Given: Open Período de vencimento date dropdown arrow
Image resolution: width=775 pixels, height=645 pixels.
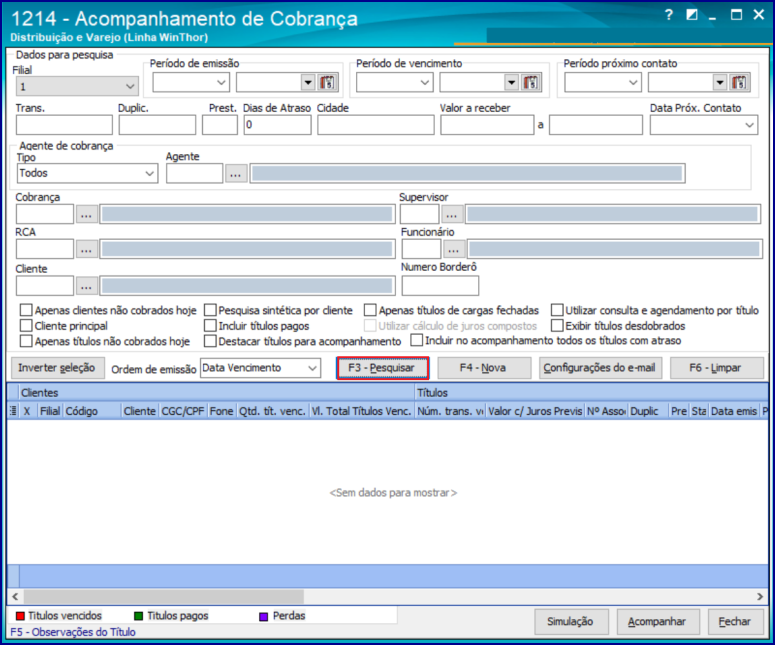Looking at the screenshot, I should coord(512,82).
